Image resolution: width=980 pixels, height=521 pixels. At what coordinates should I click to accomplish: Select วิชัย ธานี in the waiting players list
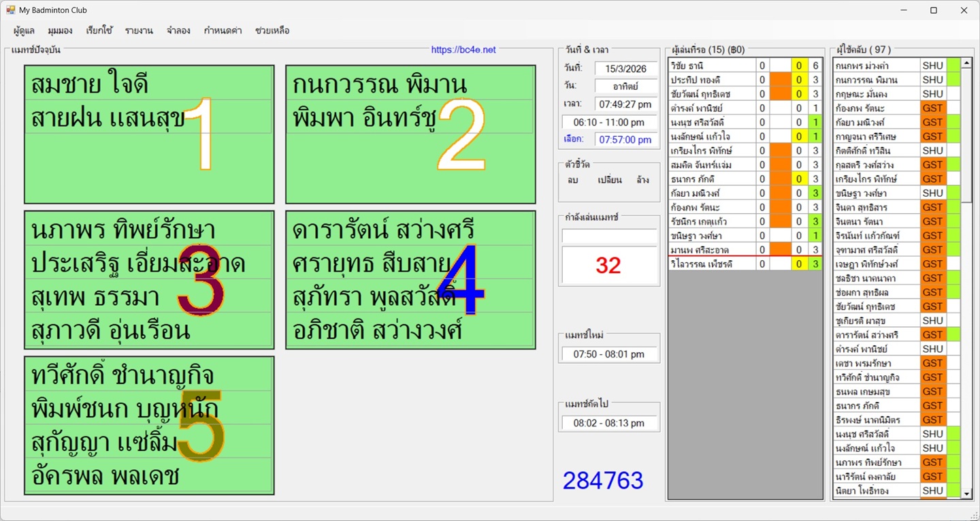(712, 65)
